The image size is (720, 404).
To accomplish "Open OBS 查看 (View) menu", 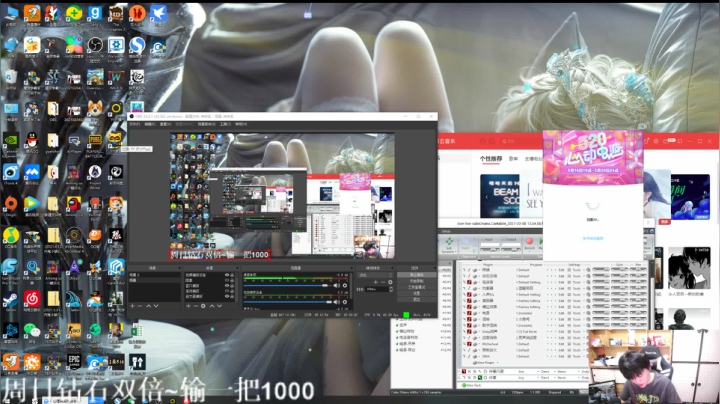I will coord(165,124).
